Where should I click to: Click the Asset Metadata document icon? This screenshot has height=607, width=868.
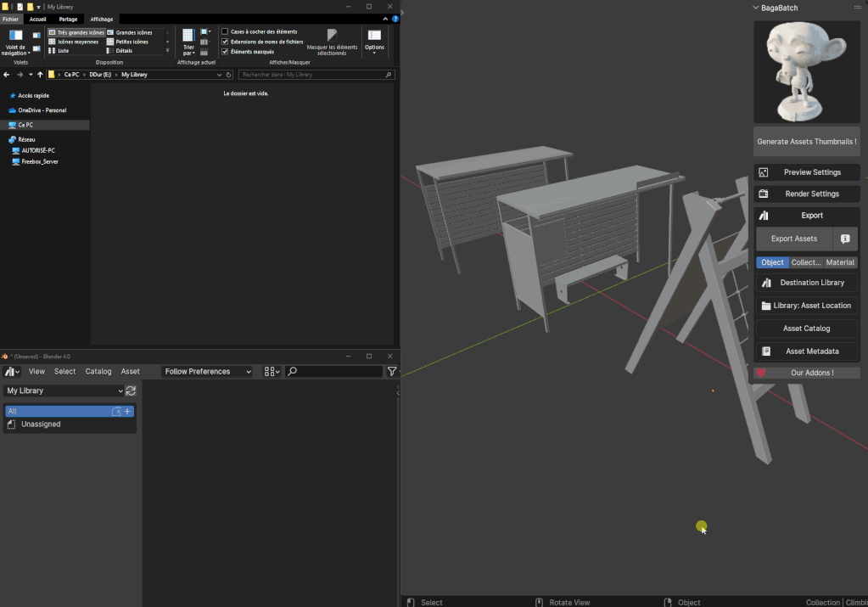(x=766, y=351)
